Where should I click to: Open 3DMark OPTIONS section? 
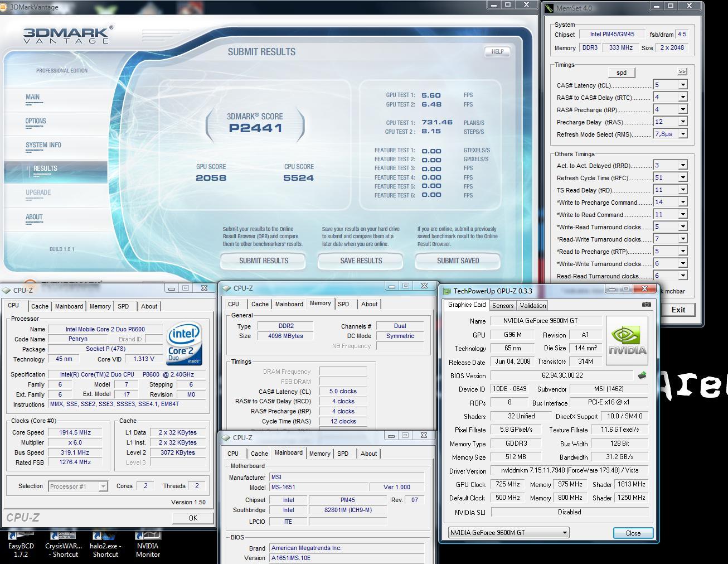(x=36, y=121)
